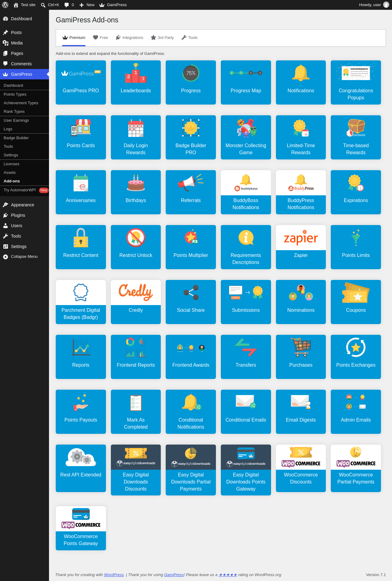Click the WooCommerce Partial Payments title
Screen dimensions: 392x581
click(356, 478)
